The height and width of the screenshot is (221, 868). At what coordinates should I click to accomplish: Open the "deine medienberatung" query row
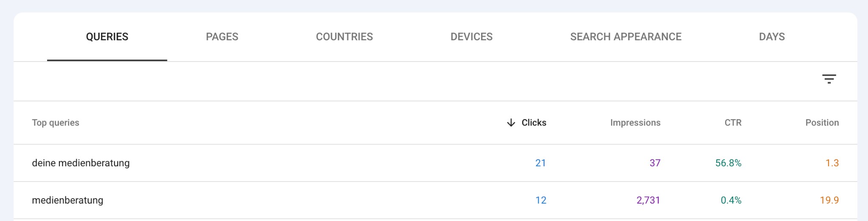coord(81,163)
